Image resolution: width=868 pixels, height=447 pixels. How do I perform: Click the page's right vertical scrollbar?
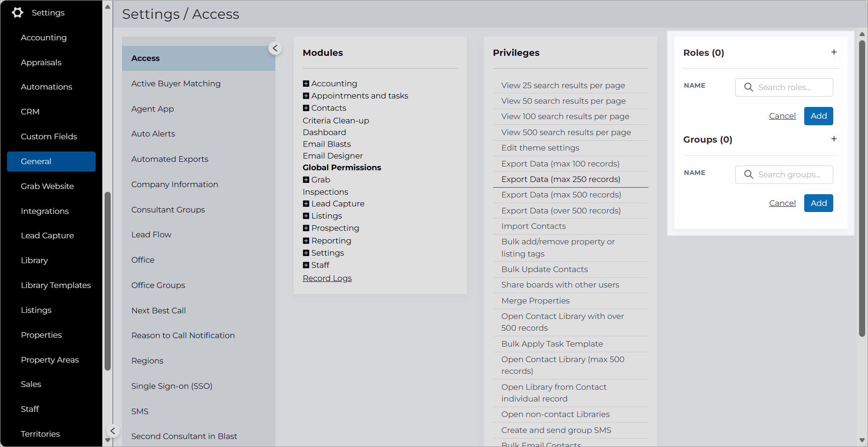click(862, 188)
